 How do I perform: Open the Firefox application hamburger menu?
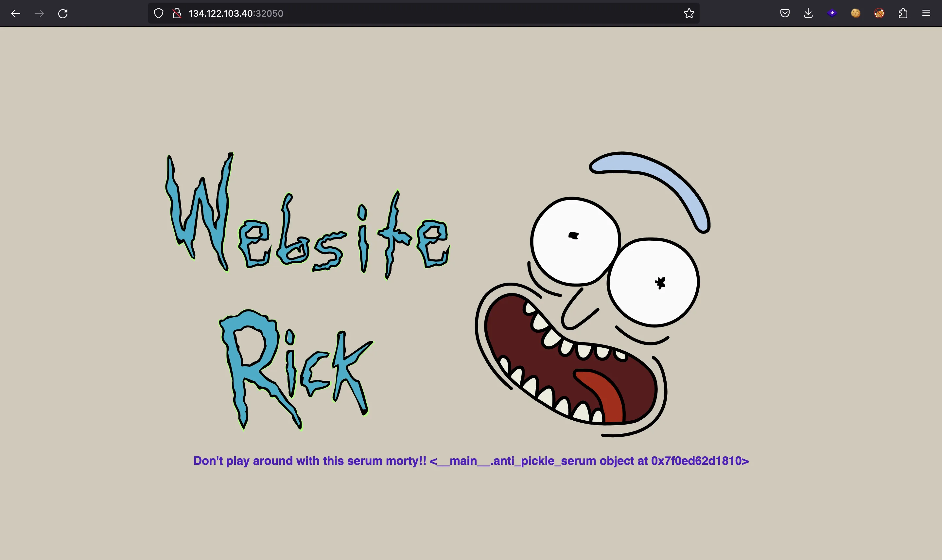(x=926, y=14)
